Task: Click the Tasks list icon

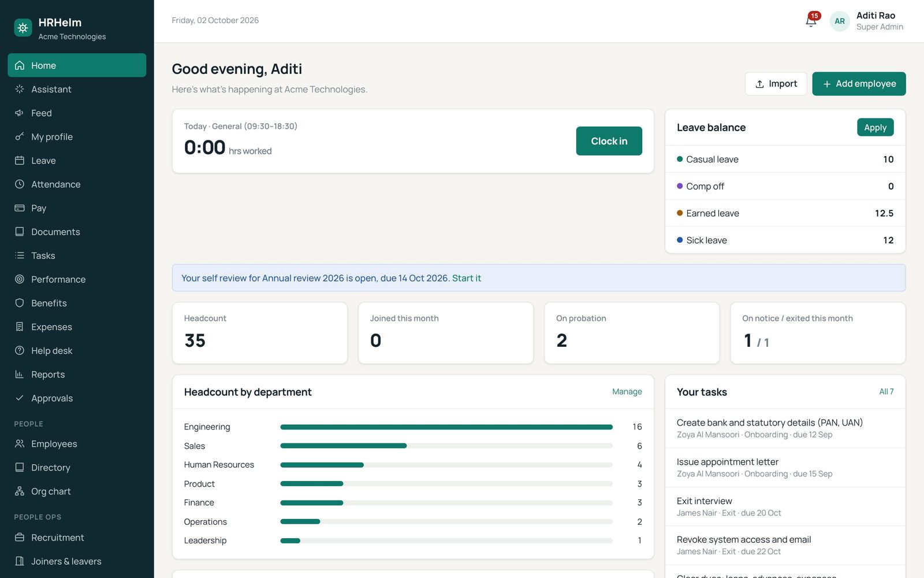Action: coord(20,255)
